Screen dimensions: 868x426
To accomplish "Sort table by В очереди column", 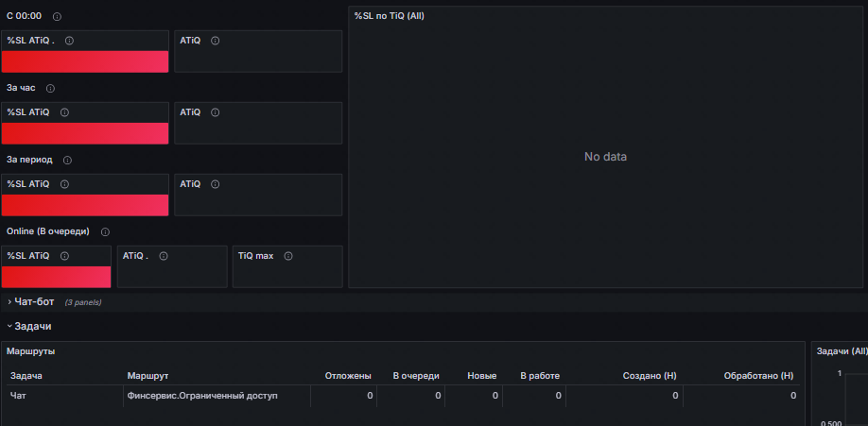I will click(416, 376).
